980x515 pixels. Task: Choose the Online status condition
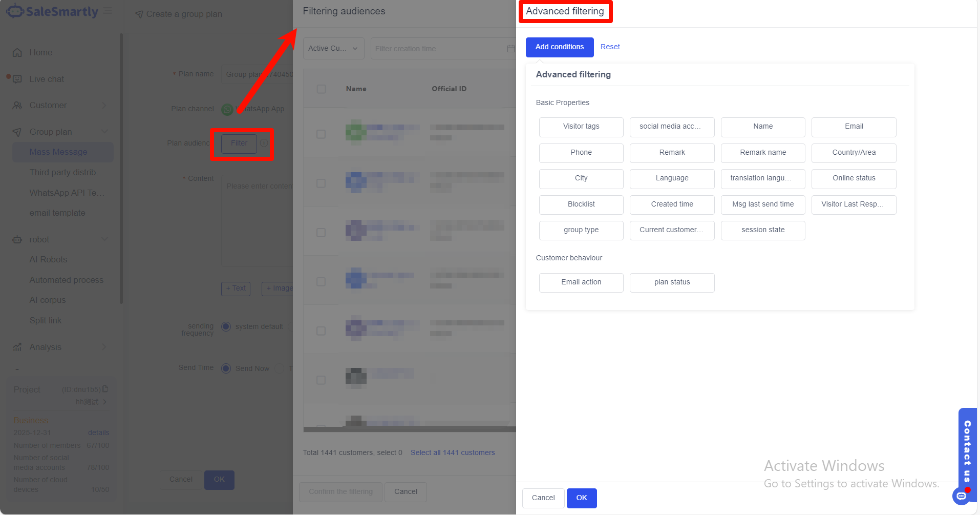click(854, 179)
